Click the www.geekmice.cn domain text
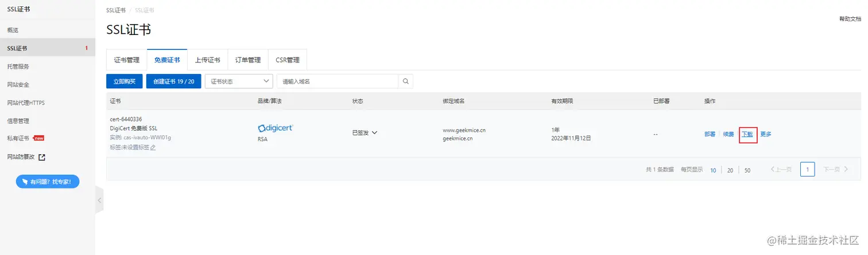This screenshot has width=868, height=255. pyautogui.click(x=464, y=130)
